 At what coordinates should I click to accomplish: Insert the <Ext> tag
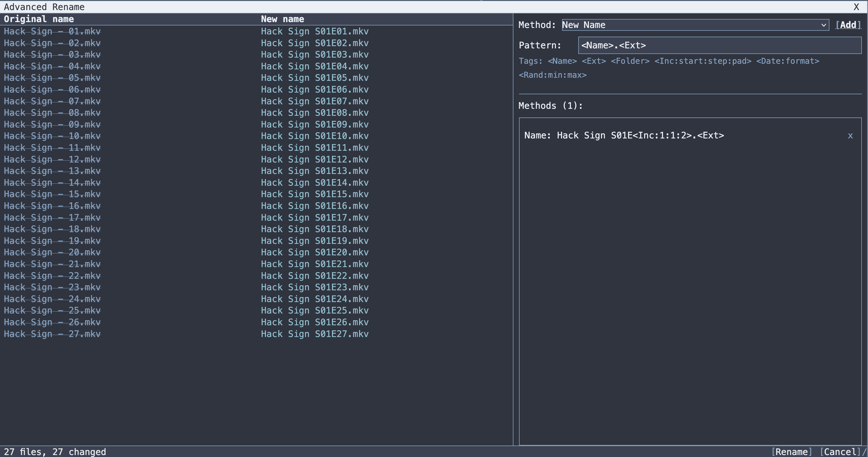(x=594, y=61)
